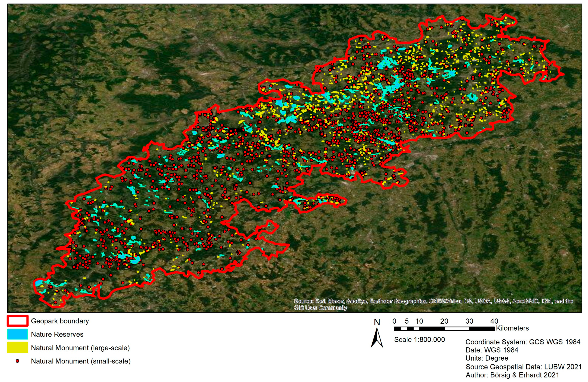The height and width of the screenshot is (382, 588).
Task: Click the Kilometers unit label
Action: coord(512,328)
